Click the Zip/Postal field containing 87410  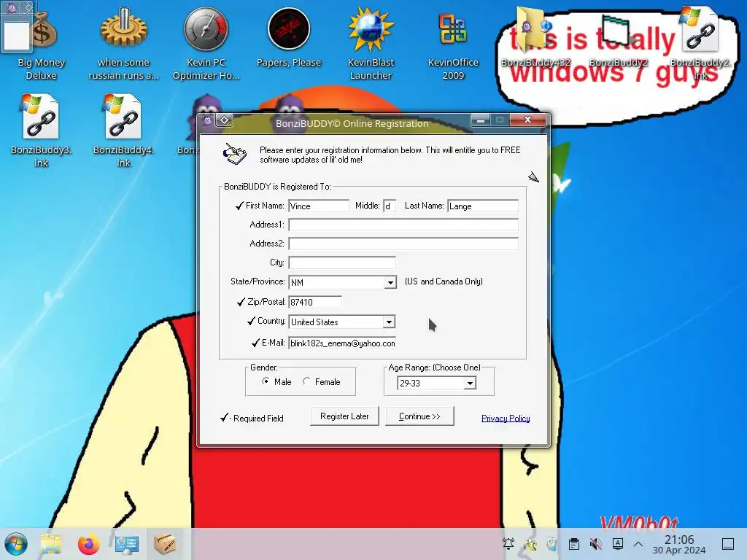(315, 302)
